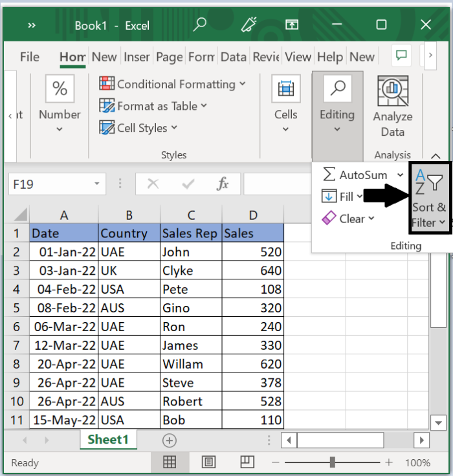Switch to the Data tab
The image size is (453, 476).
234,57
